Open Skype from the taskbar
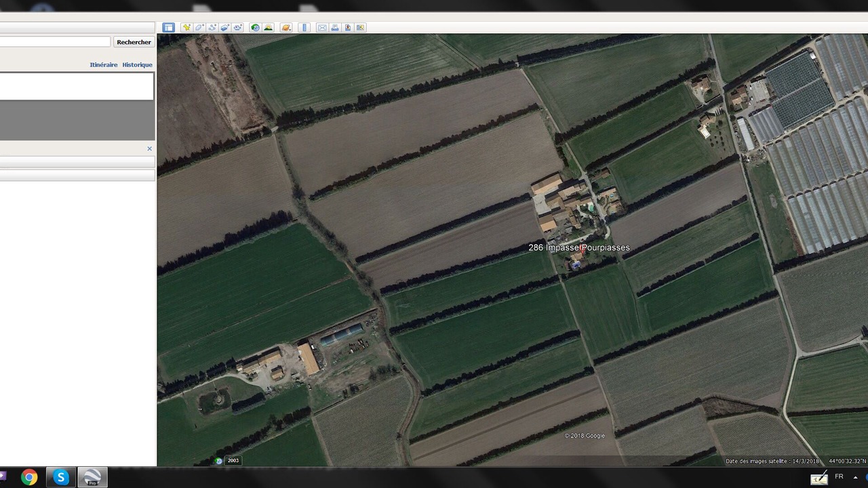The image size is (868, 488). tap(60, 477)
